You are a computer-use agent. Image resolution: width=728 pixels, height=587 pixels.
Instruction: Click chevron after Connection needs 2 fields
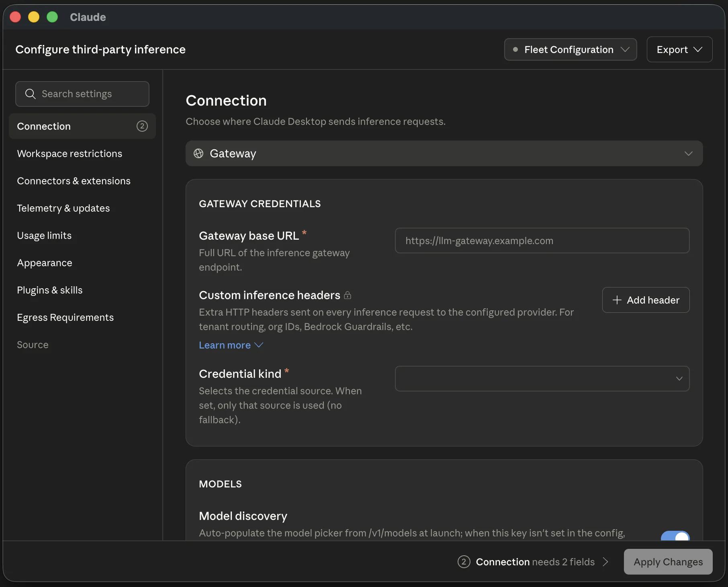click(x=605, y=562)
